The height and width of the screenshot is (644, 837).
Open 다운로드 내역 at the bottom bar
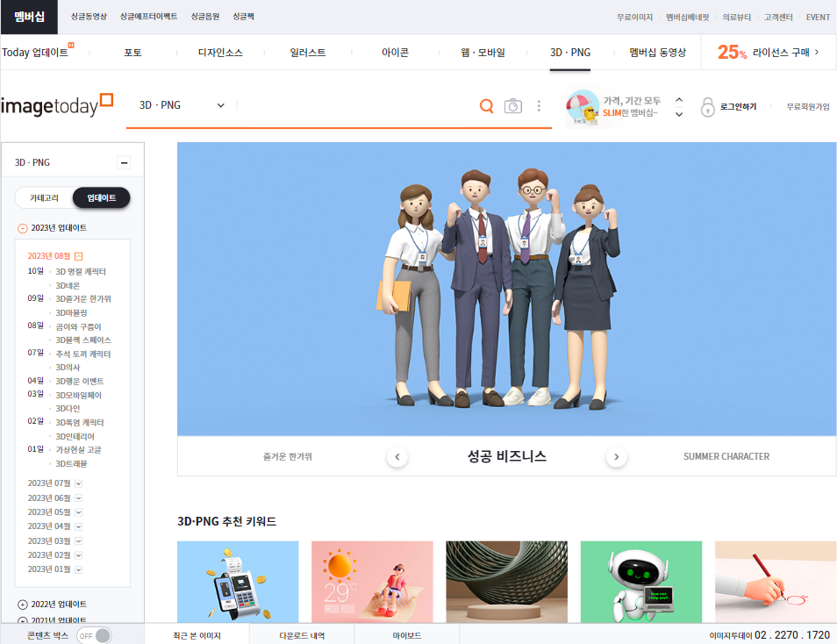[x=302, y=634]
